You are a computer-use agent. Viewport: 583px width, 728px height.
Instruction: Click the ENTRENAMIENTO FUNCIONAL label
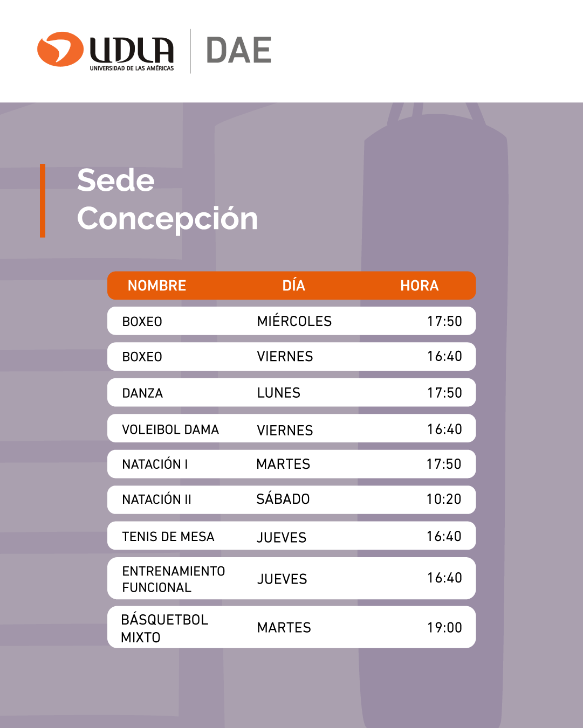174,579
